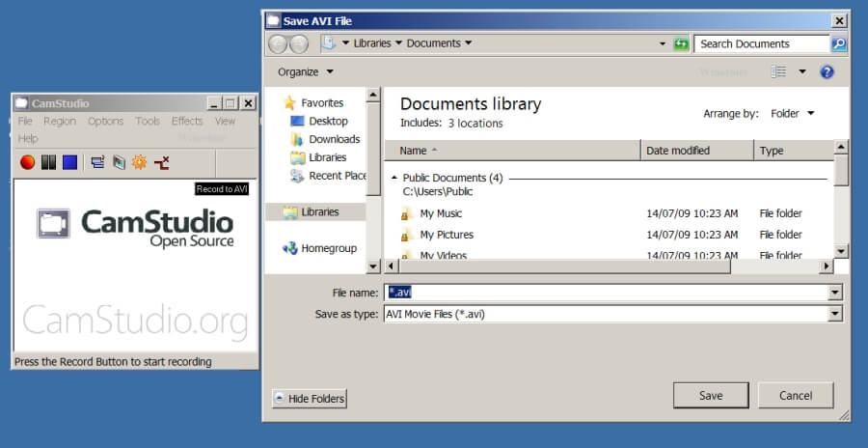The width and height of the screenshot is (868, 448).
Task: Click the Hide Folders button
Action: coord(310,398)
